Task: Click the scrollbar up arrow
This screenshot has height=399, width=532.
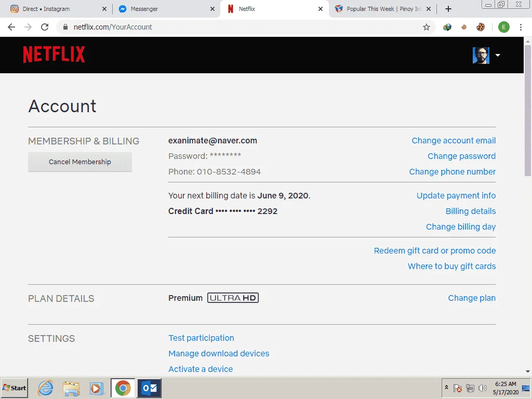Action: 528,41
